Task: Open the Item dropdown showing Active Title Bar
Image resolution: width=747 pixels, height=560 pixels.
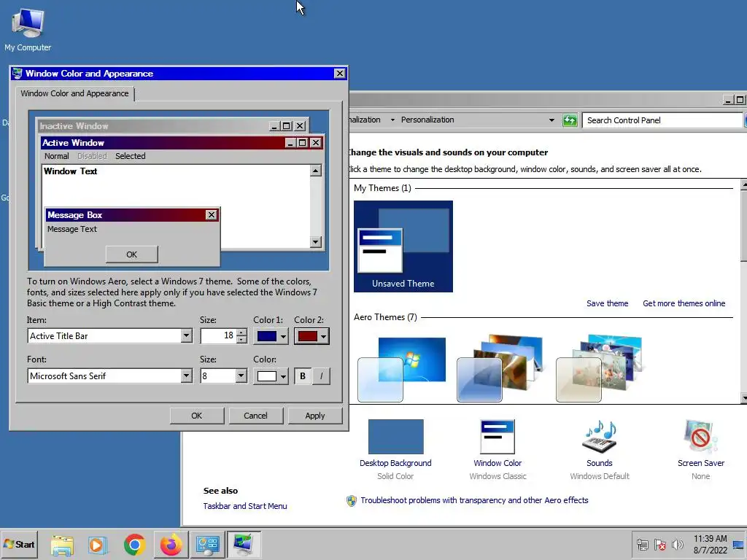Action: [x=186, y=335]
